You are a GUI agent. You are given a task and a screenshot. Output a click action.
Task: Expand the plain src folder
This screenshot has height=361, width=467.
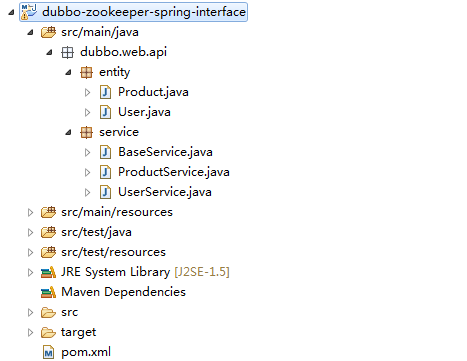pyautogui.click(x=30, y=312)
